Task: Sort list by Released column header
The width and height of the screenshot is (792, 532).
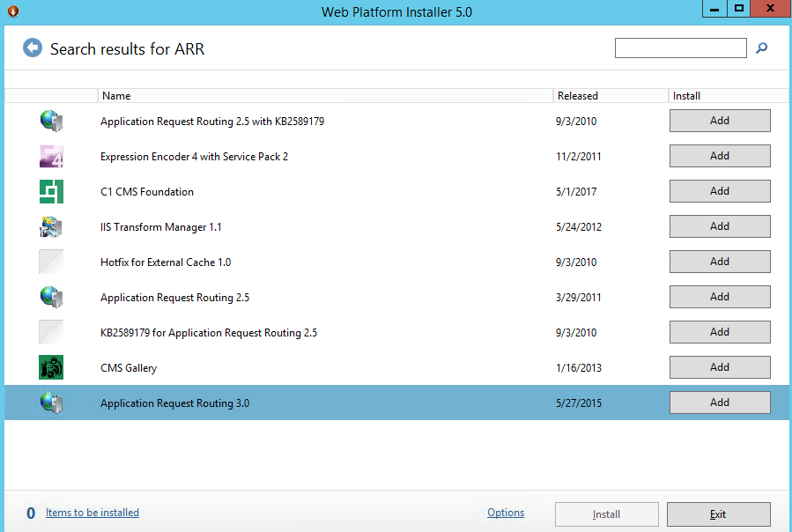Action: (x=578, y=95)
